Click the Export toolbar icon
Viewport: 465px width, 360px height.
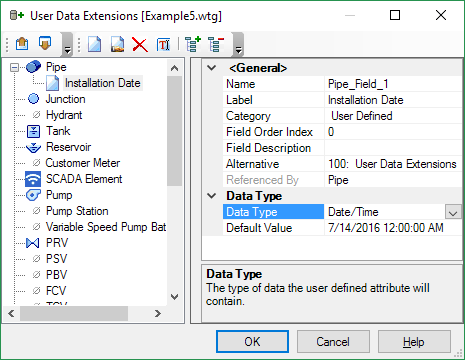[x=45, y=44]
